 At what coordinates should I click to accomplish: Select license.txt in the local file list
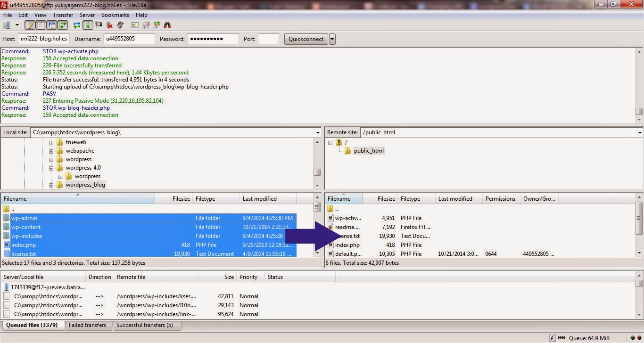click(x=149, y=254)
